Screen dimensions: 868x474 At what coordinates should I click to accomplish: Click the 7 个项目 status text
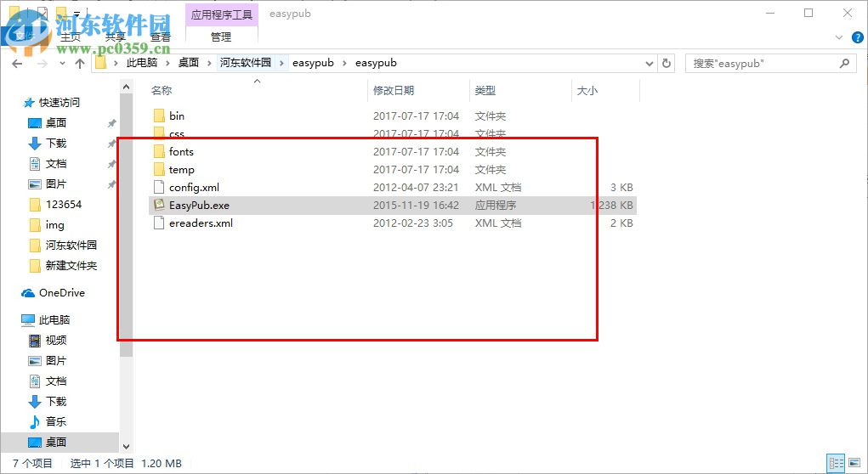coord(32,464)
